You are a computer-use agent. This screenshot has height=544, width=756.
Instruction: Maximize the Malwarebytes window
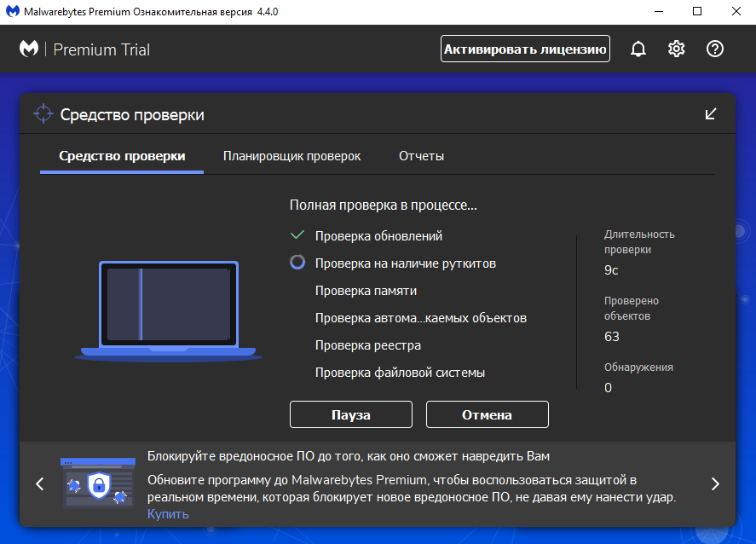point(697,12)
